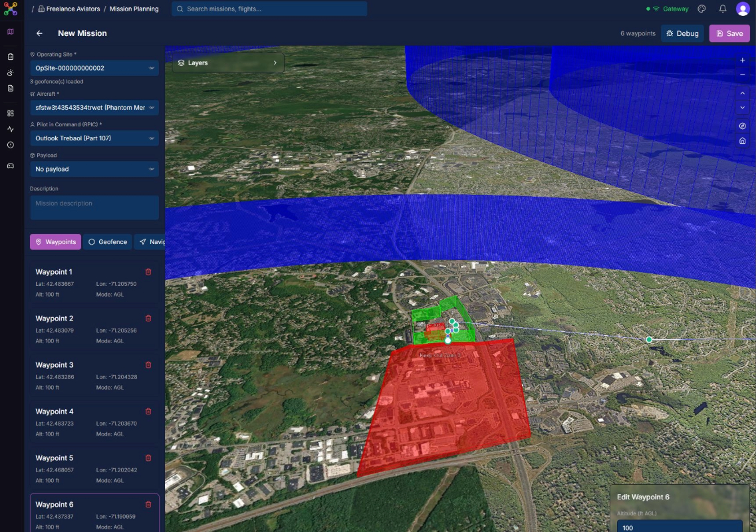Switch to the Geofence tab
The image size is (756, 532).
point(107,241)
